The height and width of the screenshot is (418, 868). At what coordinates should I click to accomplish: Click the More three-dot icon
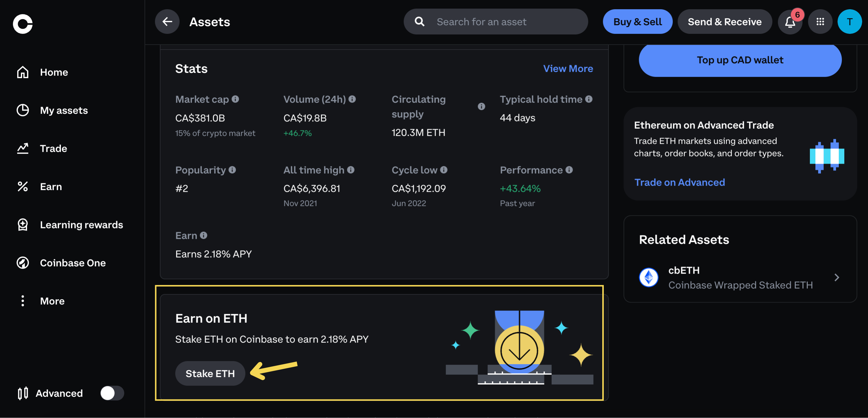pyautogui.click(x=22, y=301)
